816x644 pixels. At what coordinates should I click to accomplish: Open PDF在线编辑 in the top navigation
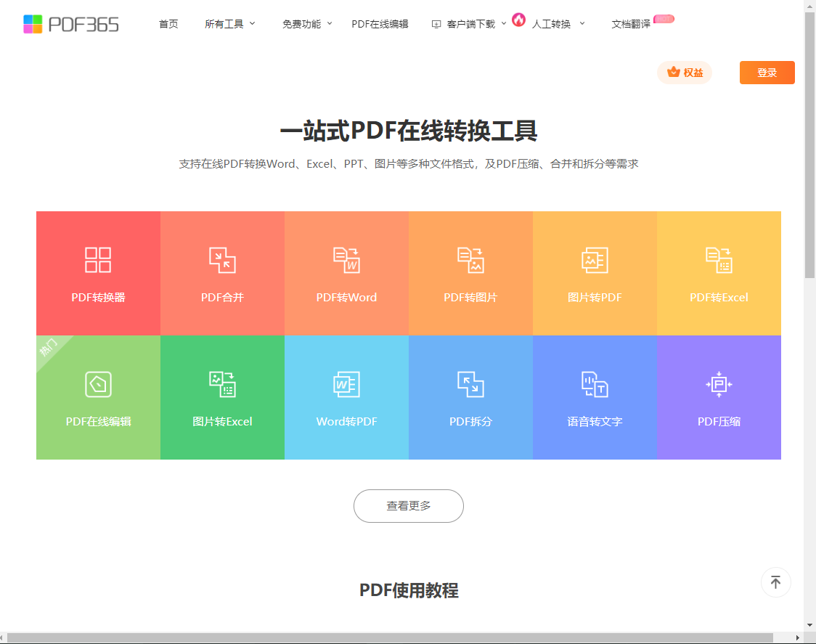[x=380, y=24]
